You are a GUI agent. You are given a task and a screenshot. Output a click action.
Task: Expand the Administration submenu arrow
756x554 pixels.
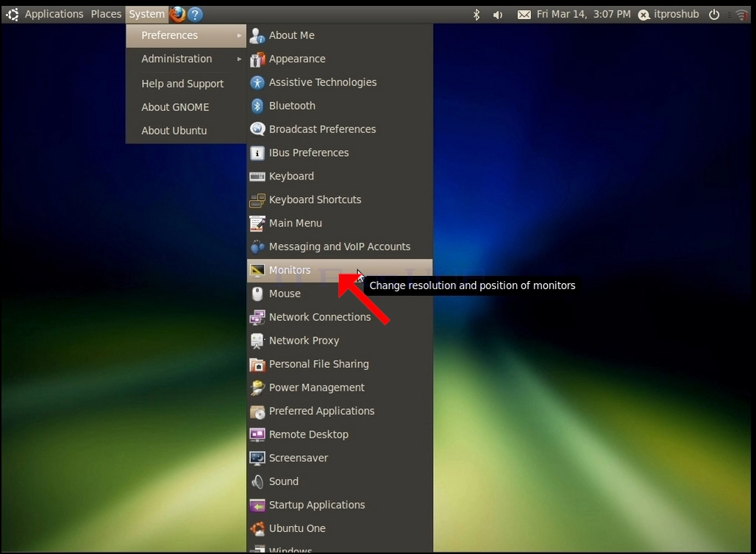click(x=239, y=59)
